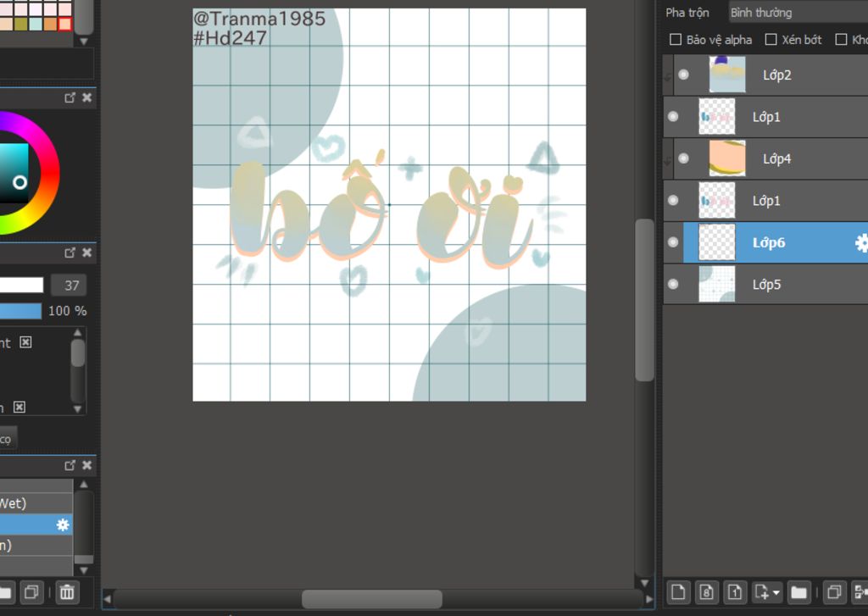This screenshot has height=616, width=868.
Task: Hide the upper Lớp1 layer
Action: click(x=673, y=117)
